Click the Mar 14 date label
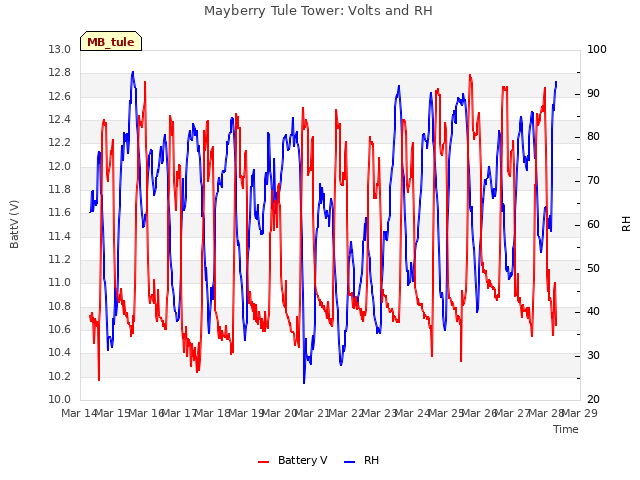Viewport: 640px width, 480px height. click(79, 413)
